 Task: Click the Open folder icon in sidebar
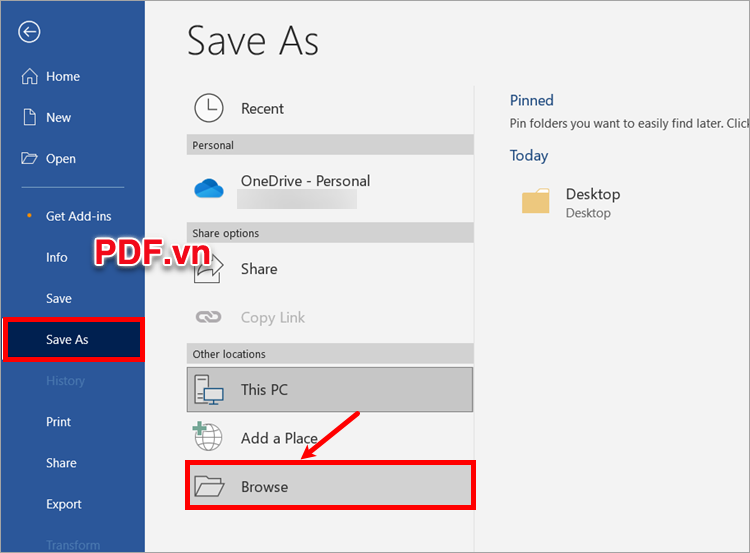pyautogui.click(x=29, y=158)
